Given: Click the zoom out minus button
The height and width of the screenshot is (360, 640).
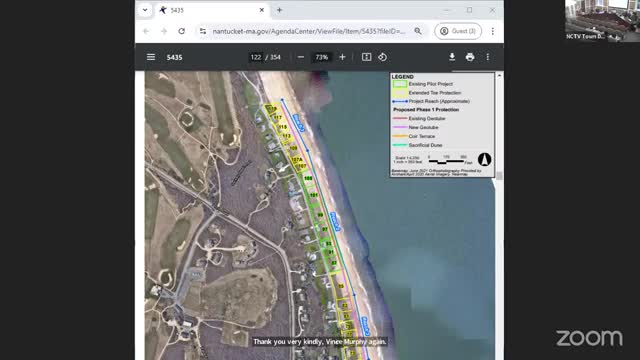Looking at the screenshot, I should tap(301, 57).
